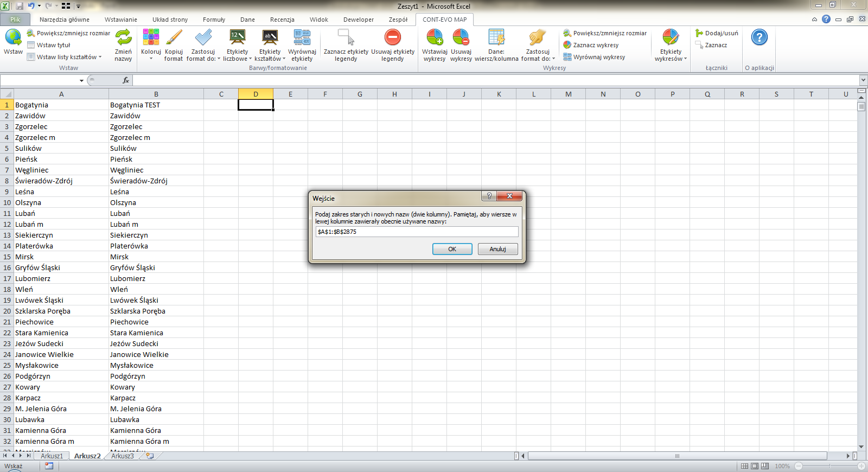This screenshot has width=868, height=472.
Task: Select Page Break Preview icon in status bar
Action: pyautogui.click(x=765, y=466)
